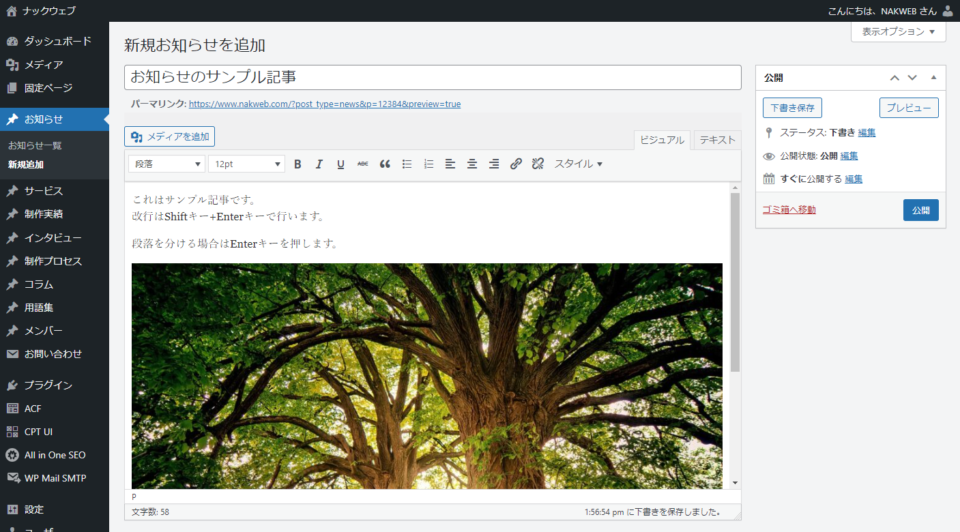Open ACF menu item
960x532 pixels.
click(x=54, y=408)
